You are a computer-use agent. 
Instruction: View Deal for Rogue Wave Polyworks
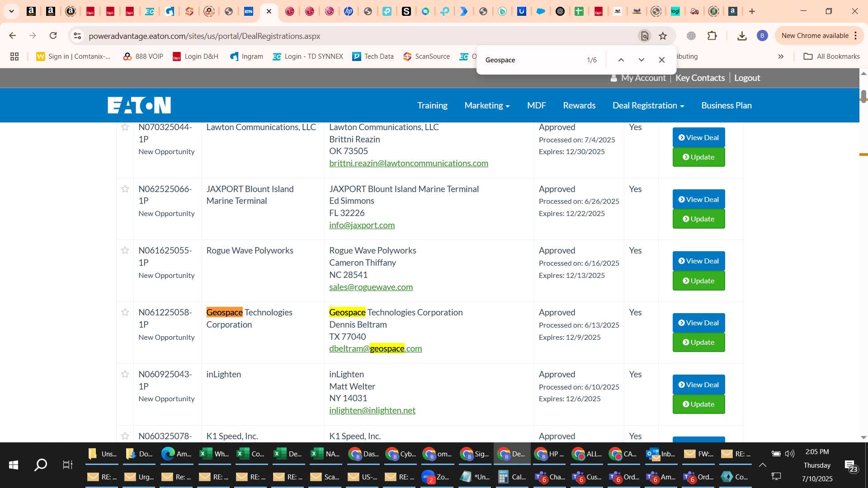point(698,261)
